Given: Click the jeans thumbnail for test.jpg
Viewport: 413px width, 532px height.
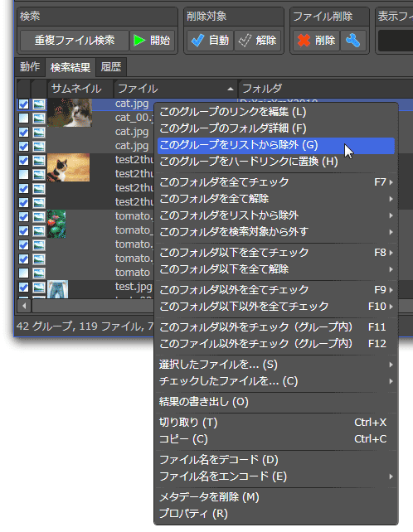Looking at the screenshot, I should click(x=58, y=289).
